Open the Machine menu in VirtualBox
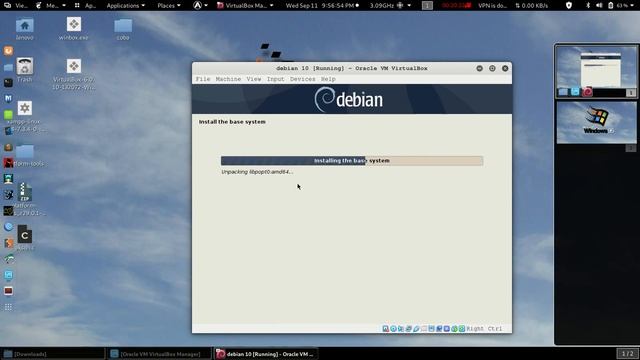 (228, 79)
